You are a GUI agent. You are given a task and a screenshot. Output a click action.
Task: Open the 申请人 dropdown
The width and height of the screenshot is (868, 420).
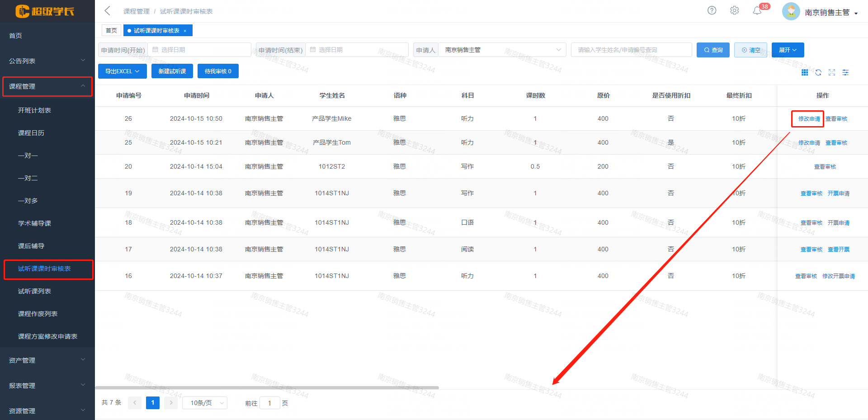point(502,50)
